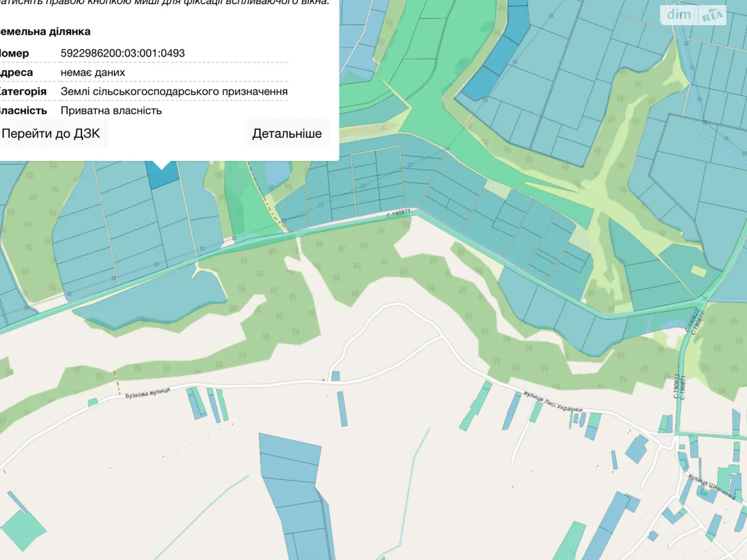Click the dim.ria logo watermark
The height and width of the screenshot is (560, 747).
[x=693, y=15]
